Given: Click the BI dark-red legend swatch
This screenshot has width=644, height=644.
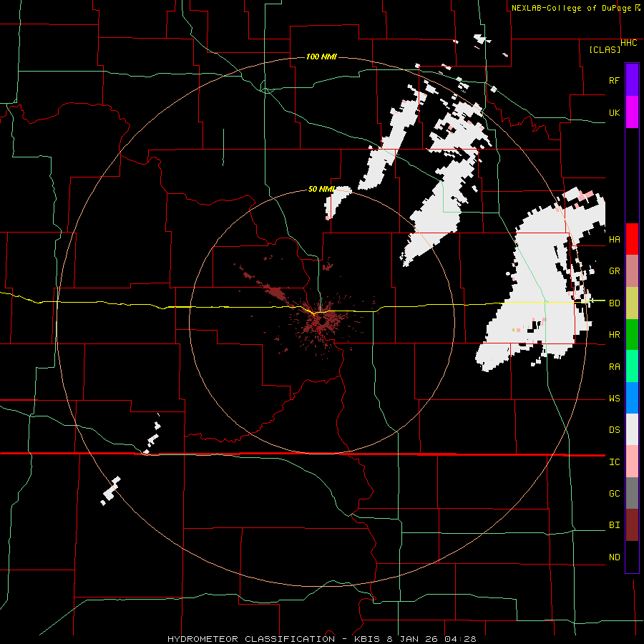Looking at the screenshot, I should pyautogui.click(x=632, y=525).
